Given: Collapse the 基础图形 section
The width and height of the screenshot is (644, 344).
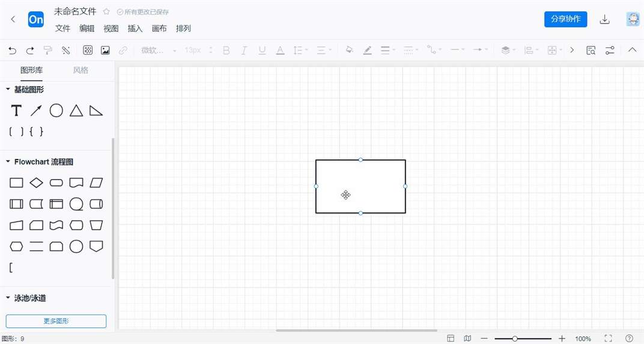Looking at the screenshot, I should coord(8,89).
